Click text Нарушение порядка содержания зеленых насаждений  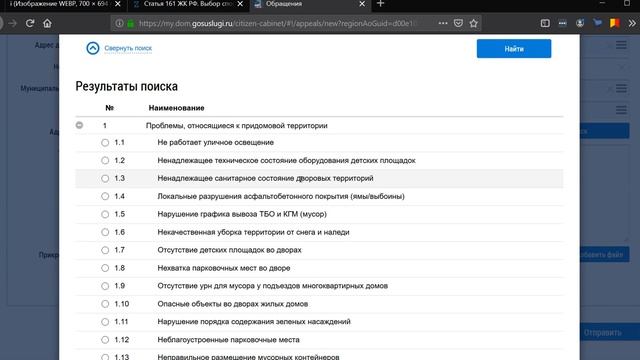pyautogui.click(x=254, y=322)
